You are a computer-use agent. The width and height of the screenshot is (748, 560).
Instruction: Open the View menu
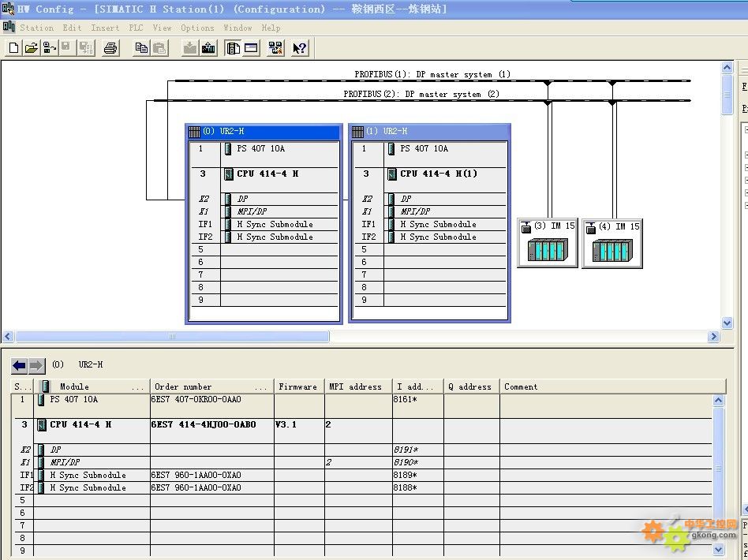click(162, 28)
